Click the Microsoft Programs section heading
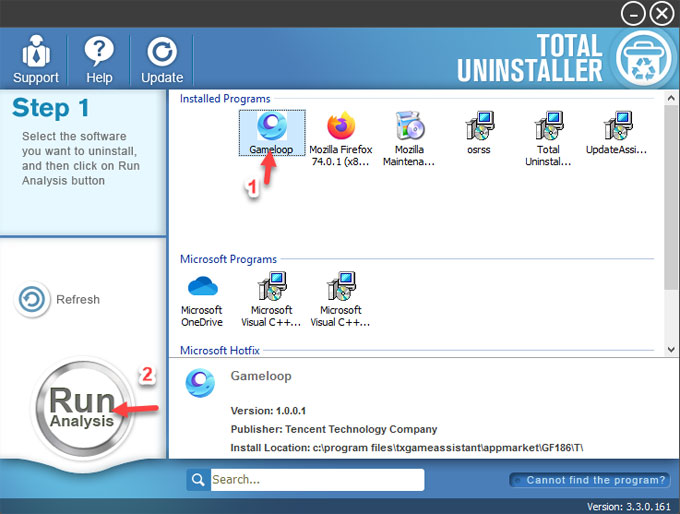Screen dimensions: 680x514 coord(228,259)
